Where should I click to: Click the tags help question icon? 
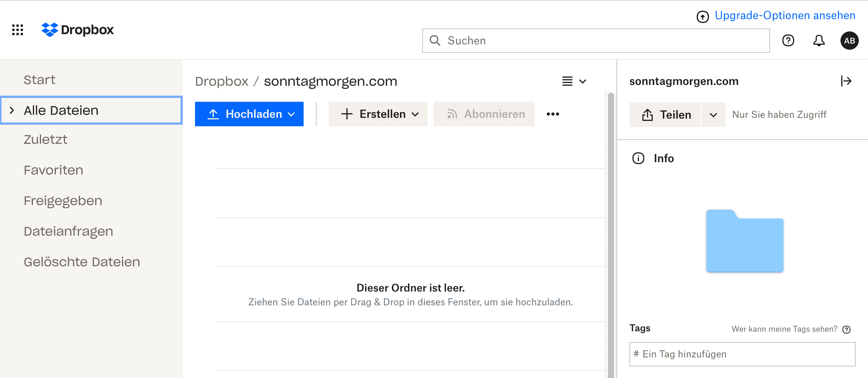847,329
